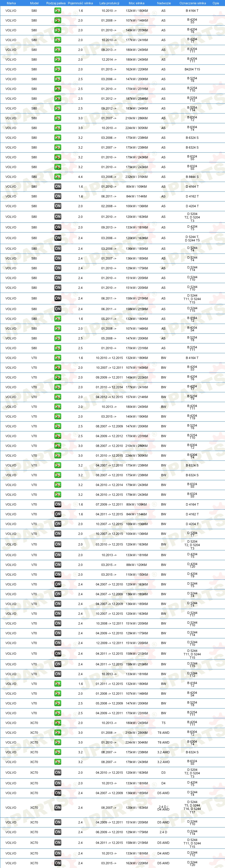Click ON icon in S80 D 4162 T row
This screenshot has height=868, width=225.
(58, 196)
